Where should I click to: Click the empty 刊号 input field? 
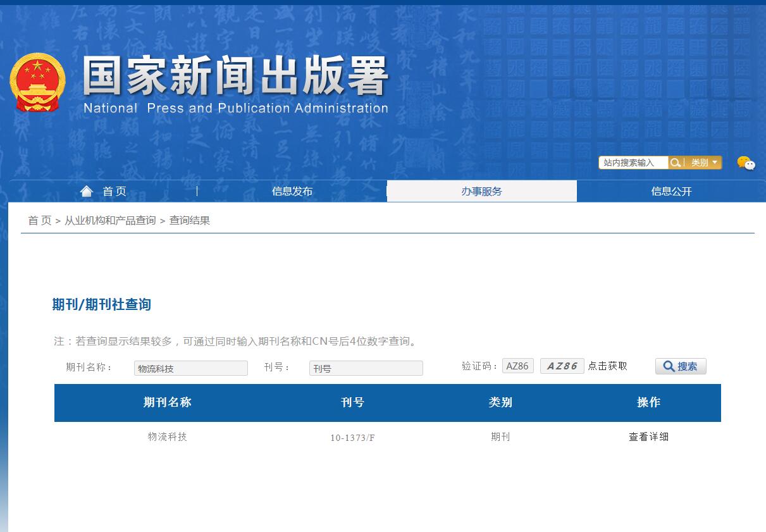(366, 368)
